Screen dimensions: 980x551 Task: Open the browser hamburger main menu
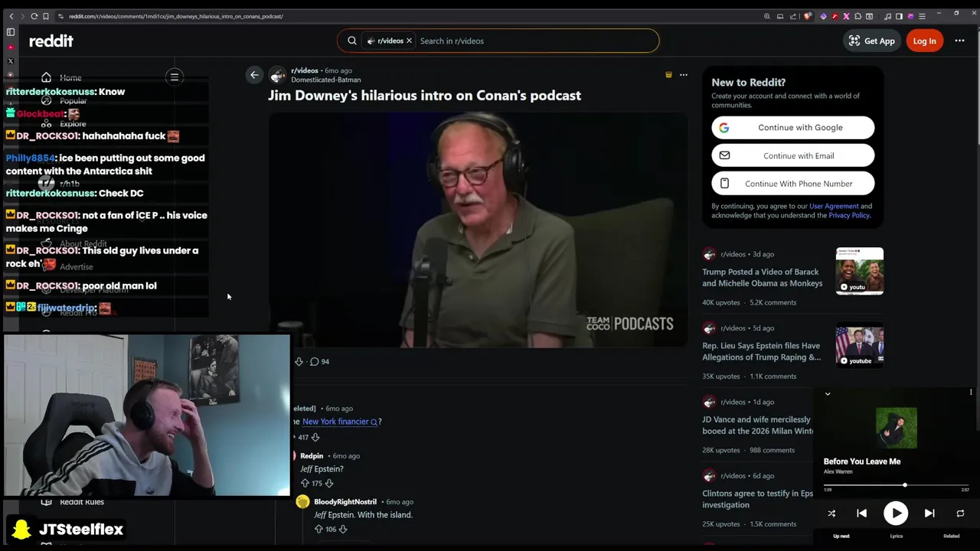pos(922,16)
